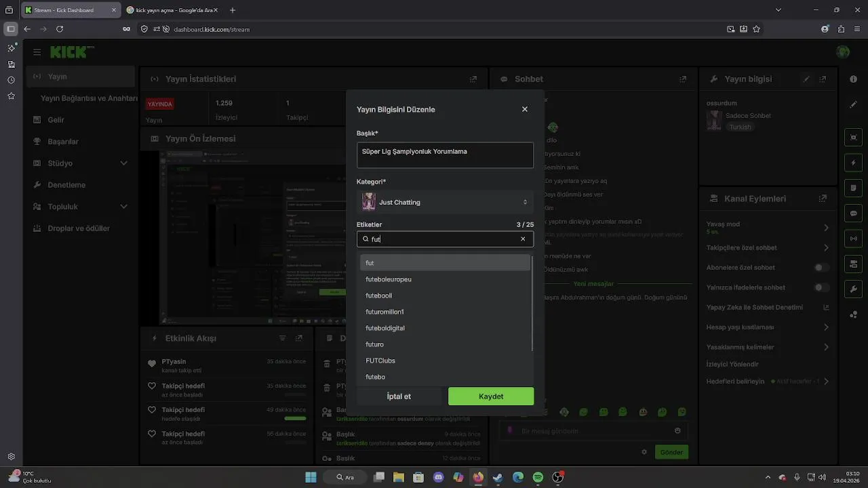The width and height of the screenshot is (868, 488).
Task: Choose the 'futeboldigital' tag suggestion
Action: point(445,328)
